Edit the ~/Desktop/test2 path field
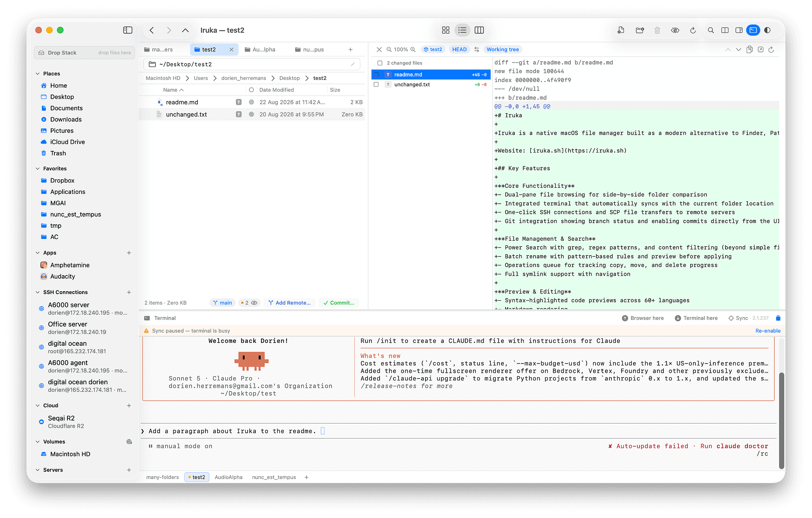Viewport: 812px width, 518px height. point(252,64)
